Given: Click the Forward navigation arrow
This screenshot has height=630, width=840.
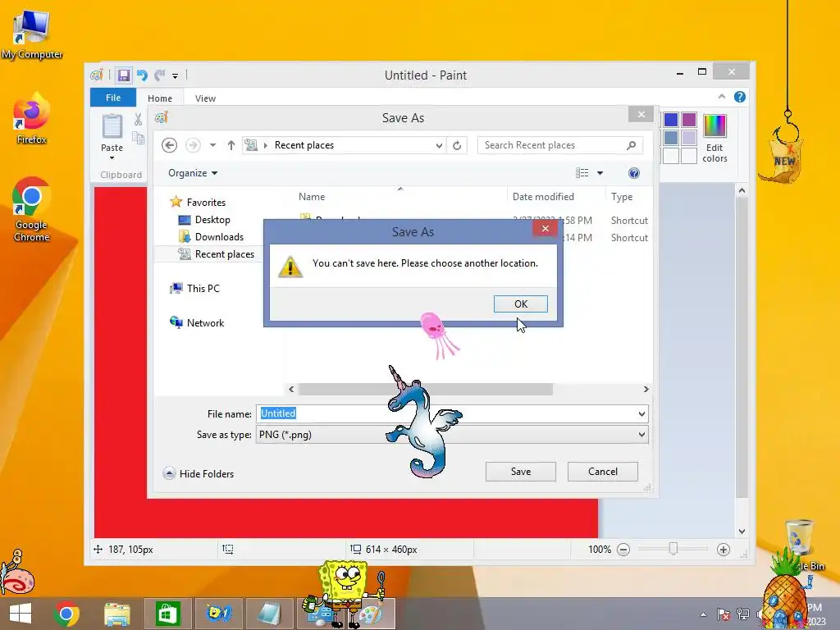Looking at the screenshot, I should click(x=193, y=145).
